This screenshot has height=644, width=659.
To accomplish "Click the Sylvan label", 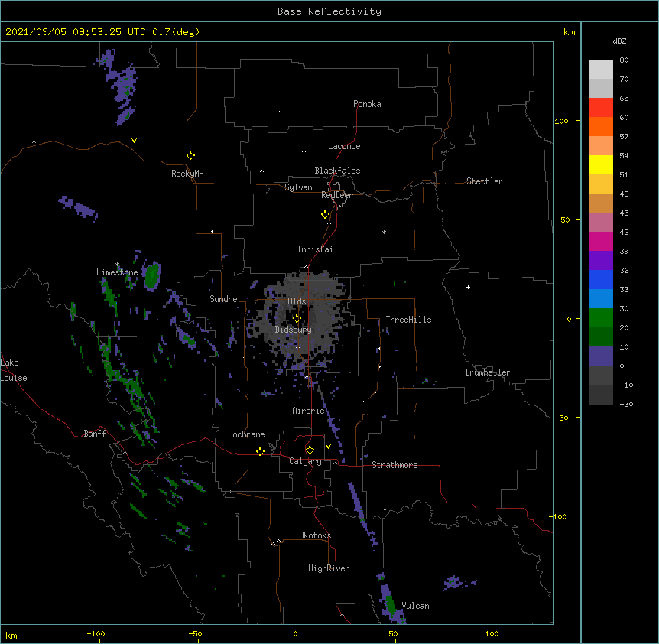I will (298, 187).
